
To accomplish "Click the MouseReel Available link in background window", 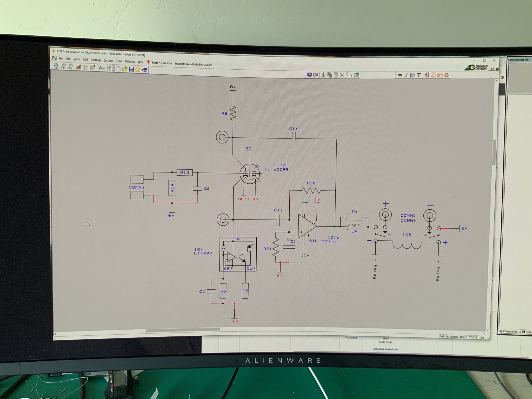I will pyautogui.click(x=385, y=349).
